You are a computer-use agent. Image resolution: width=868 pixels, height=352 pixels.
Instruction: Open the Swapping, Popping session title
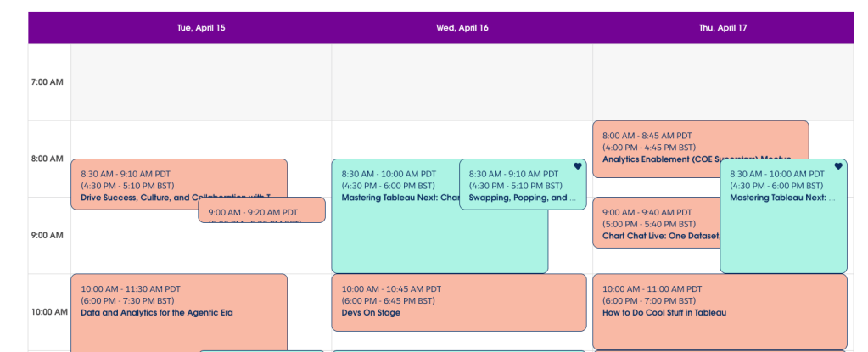(518, 198)
